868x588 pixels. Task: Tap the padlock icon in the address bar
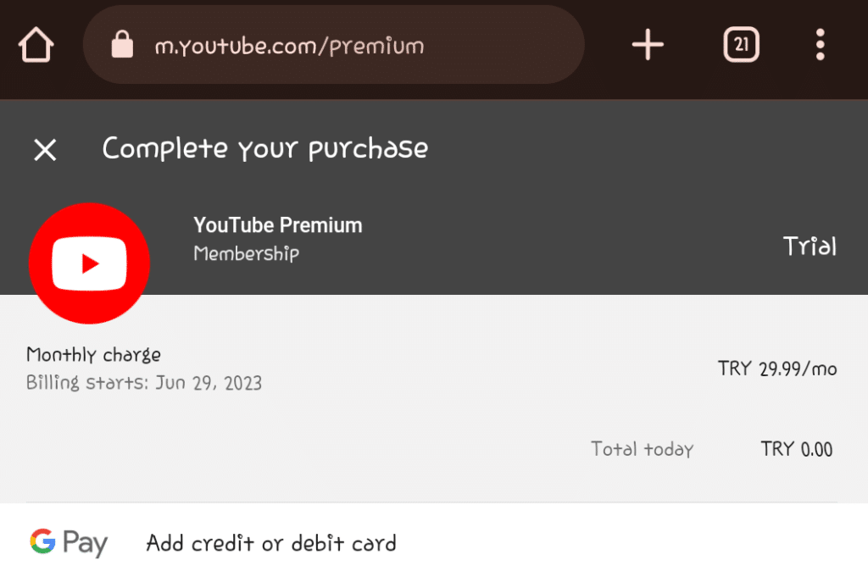pyautogui.click(x=122, y=44)
